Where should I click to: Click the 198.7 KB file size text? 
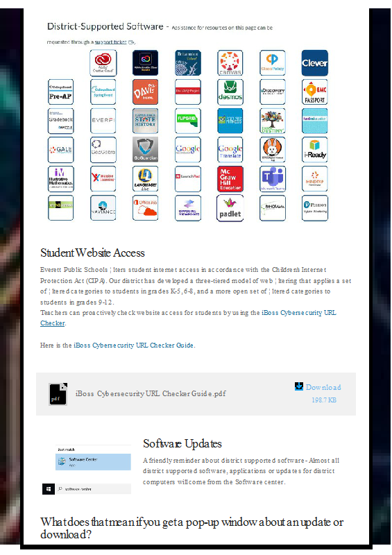[324, 400]
